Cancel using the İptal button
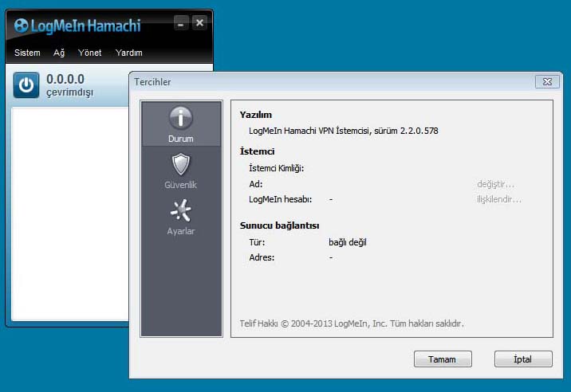571x392 pixels. click(523, 359)
